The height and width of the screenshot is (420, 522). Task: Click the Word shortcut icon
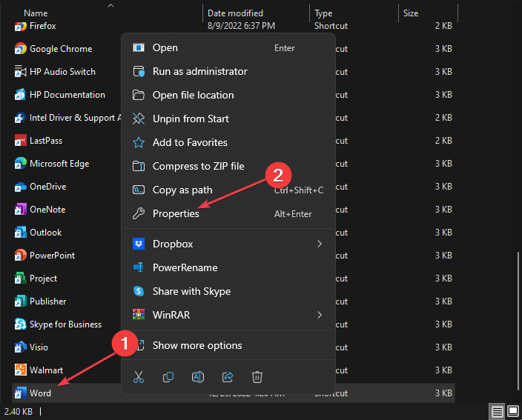pos(20,393)
